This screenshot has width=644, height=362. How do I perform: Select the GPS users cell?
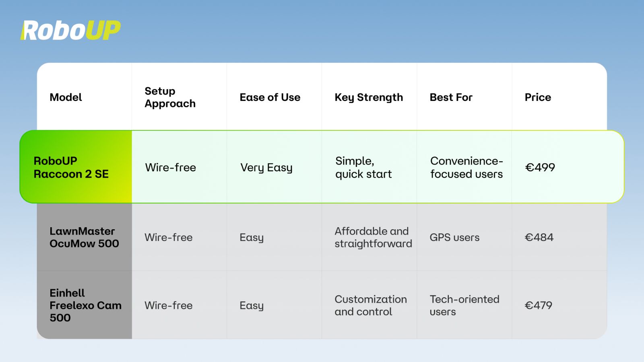point(454,237)
